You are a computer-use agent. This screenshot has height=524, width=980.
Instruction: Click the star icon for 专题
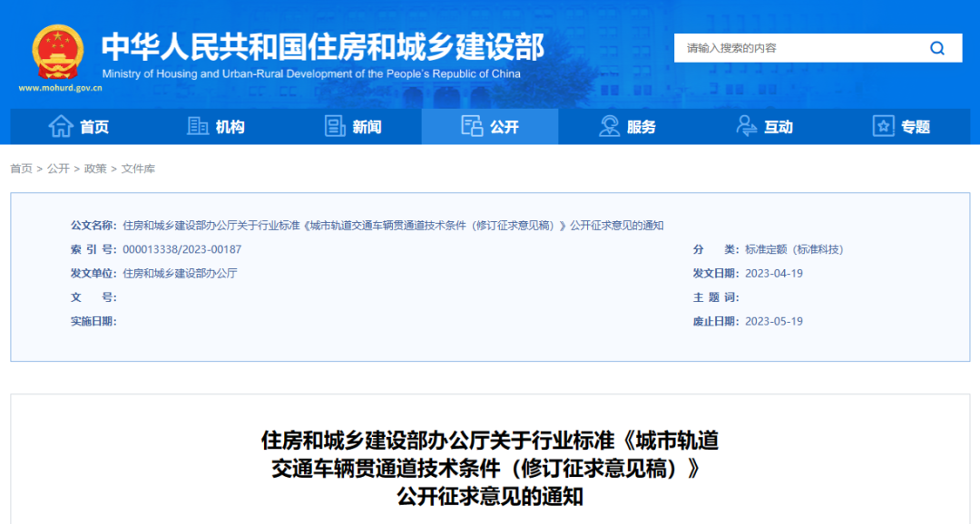pyautogui.click(x=883, y=127)
